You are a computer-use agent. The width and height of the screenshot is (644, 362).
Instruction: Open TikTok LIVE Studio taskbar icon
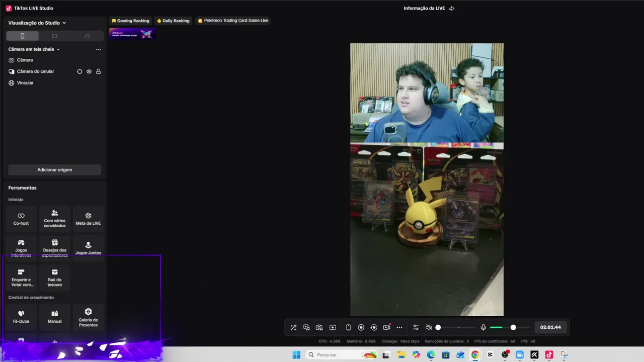pos(549,354)
